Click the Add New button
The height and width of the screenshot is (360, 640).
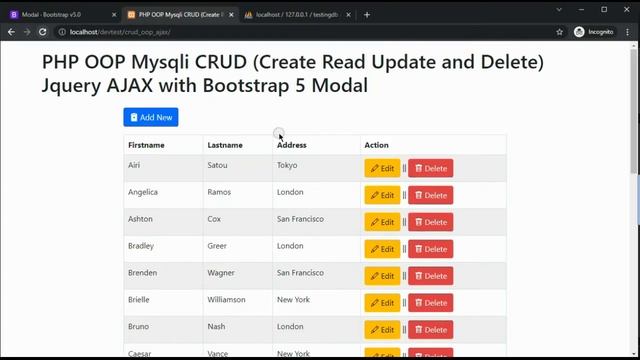pyautogui.click(x=151, y=117)
